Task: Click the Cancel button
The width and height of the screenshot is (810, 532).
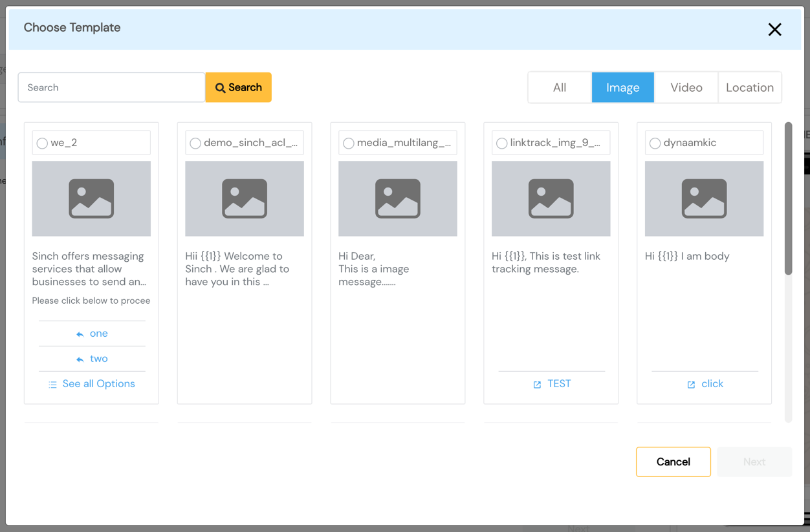Action: click(673, 462)
